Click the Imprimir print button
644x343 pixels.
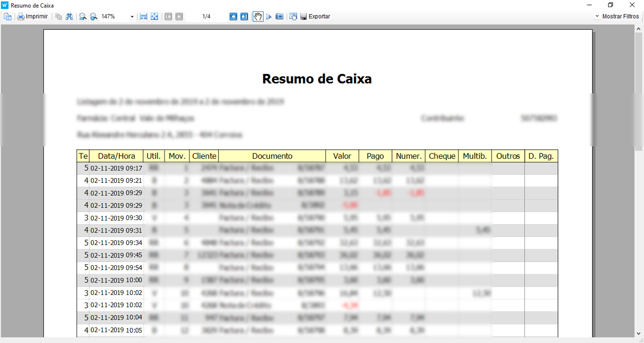[x=33, y=16]
